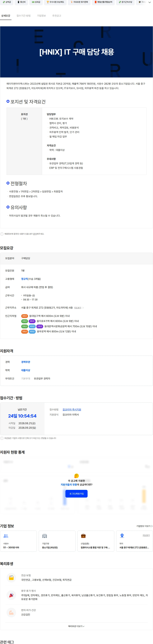This screenshot has width=153, height=644.
Task: Click the 3호선 badge for 충무로역
Action: (24, 331)
